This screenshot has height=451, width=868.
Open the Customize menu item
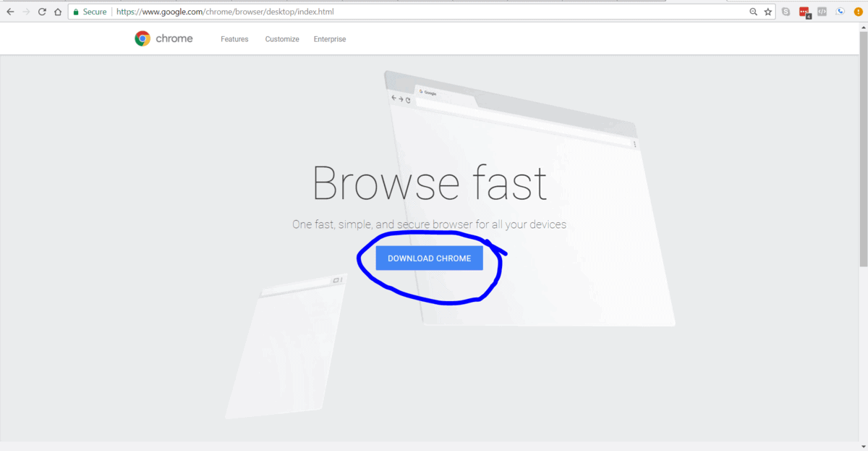[x=282, y=39]
